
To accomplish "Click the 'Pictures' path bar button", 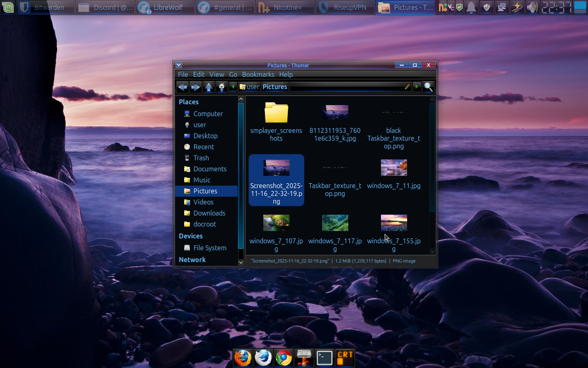I will [x=275, y=87].
